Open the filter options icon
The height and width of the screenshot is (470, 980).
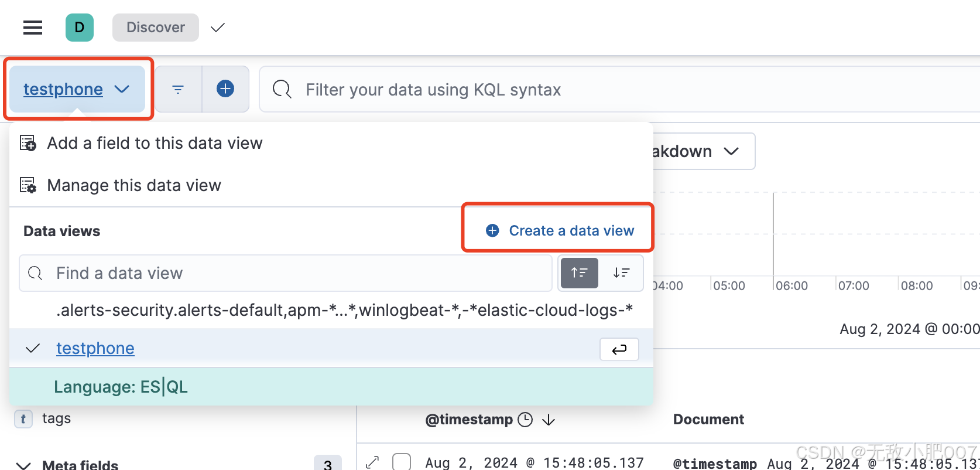pos(178,89)
